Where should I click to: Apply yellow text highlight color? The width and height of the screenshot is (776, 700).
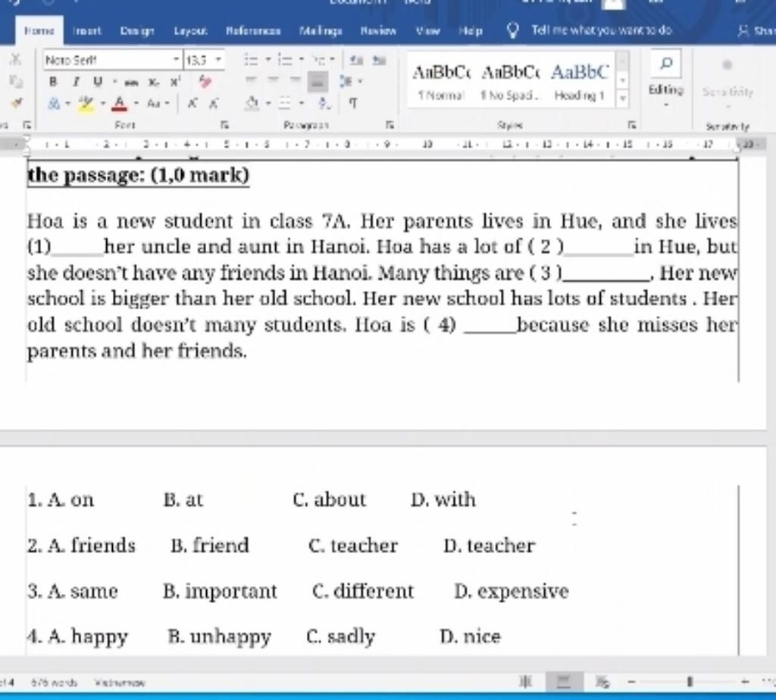86,104
